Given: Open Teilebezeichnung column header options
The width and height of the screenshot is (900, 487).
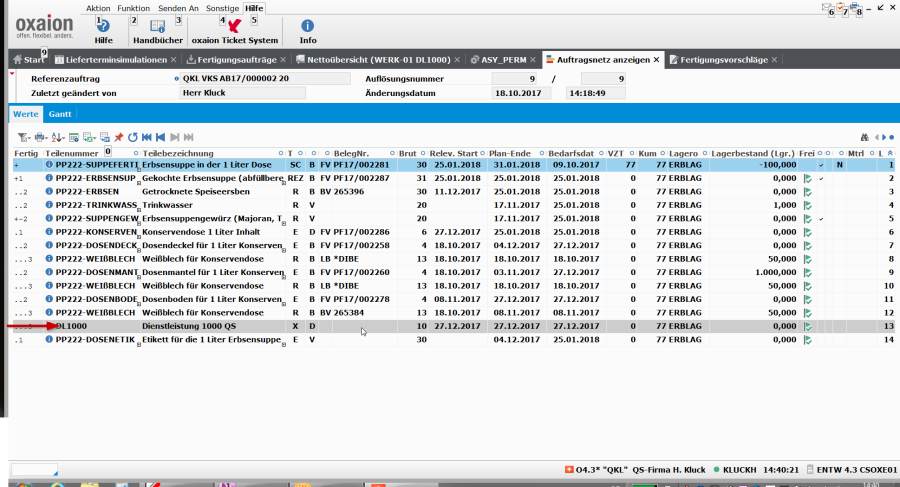Looking at the screenshot, I should coord(281,153).
